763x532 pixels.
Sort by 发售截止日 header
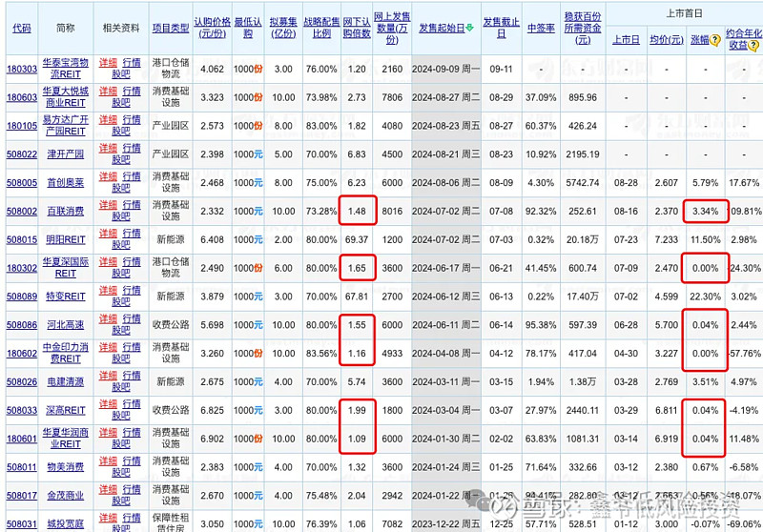pyautogui.click(x=502, y=28)
